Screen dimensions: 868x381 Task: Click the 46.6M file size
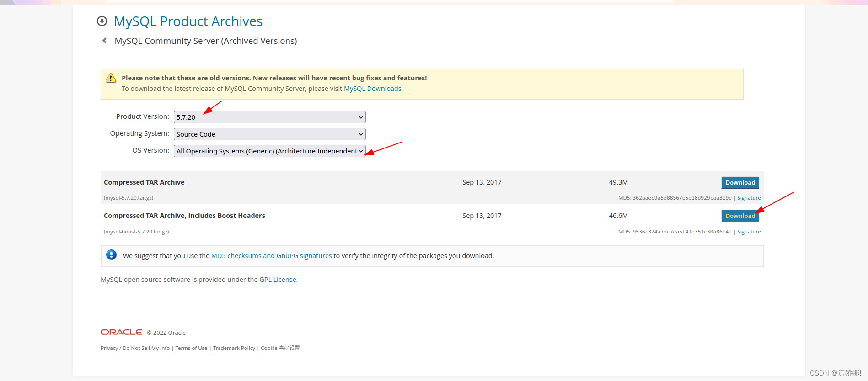[618, 216]
